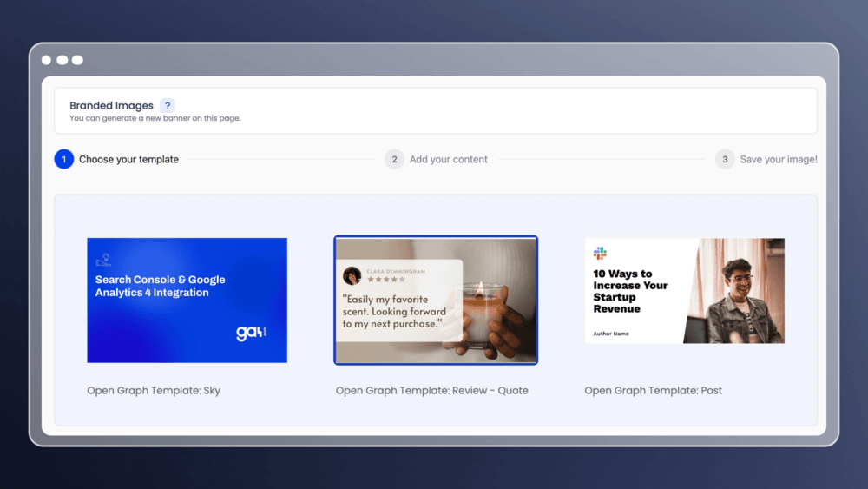This screenshot has height=489, width=868.
Task: Click 'Open Graph Template: Sky' label
Action: click(154, 391)
